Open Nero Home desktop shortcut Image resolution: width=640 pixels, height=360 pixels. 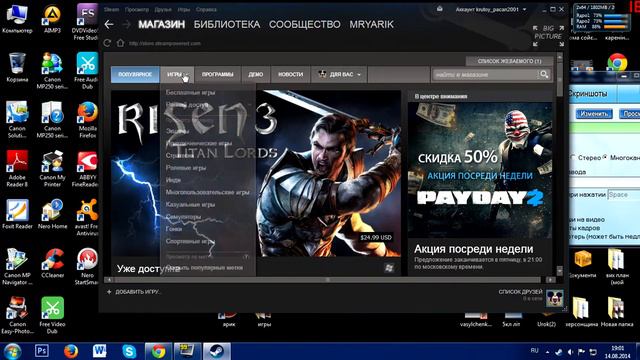click(x=52, y=214)
